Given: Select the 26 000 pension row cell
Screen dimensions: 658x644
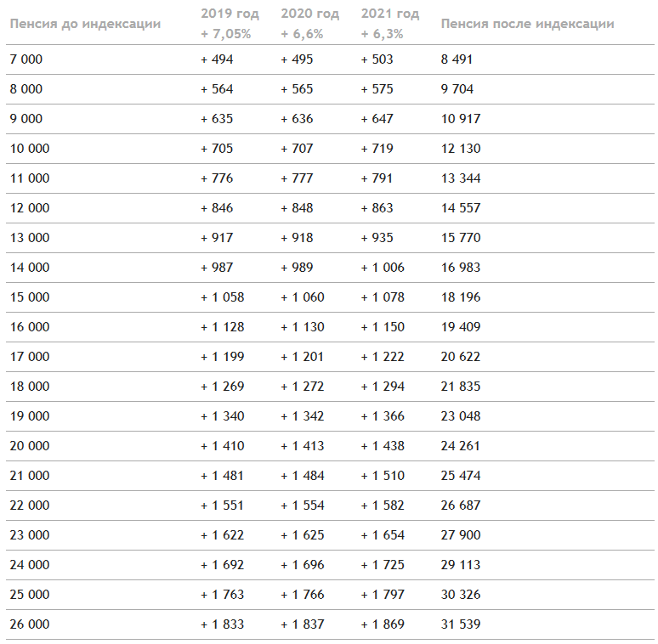Looking at the screenshot, I should 30,624.
